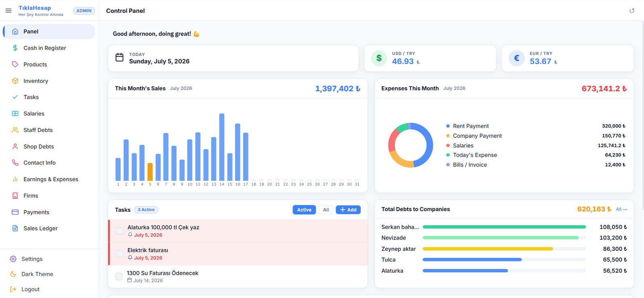
Task: Open the hamburger menu icon
Action: [8, 11]
